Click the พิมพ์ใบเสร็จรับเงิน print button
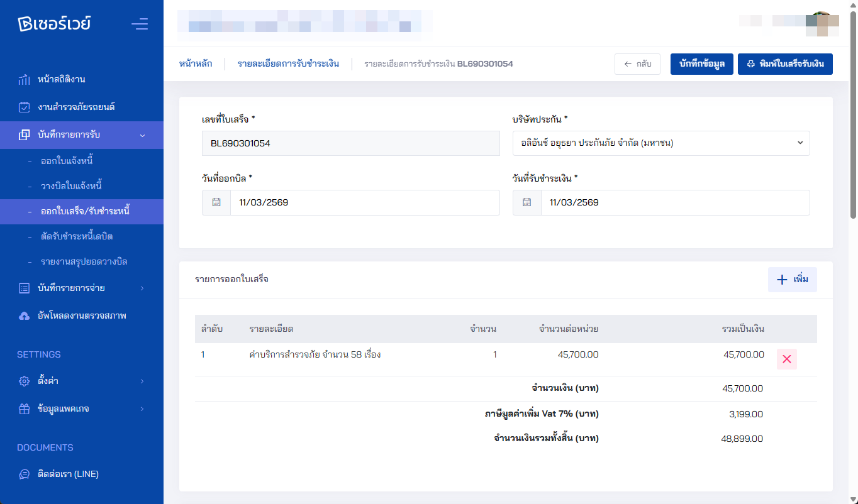The height and width of the screenshot is (504, 858). pyautogui.click(x=785, y=64)
